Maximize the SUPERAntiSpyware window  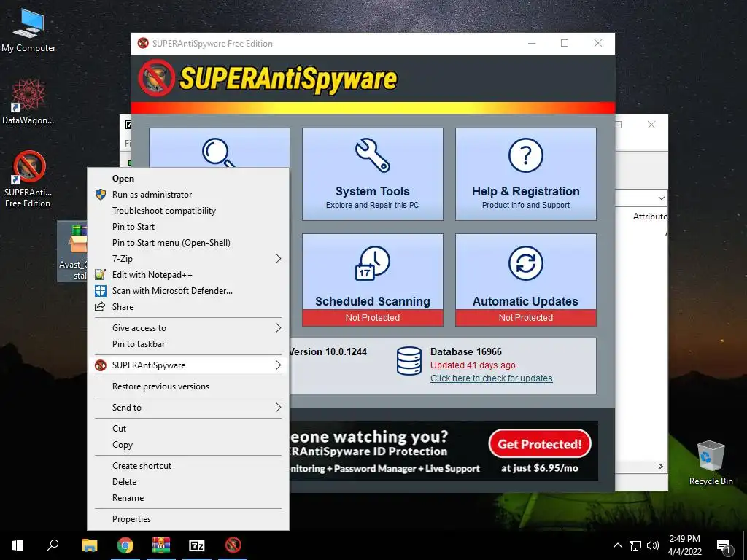[565, 43]
